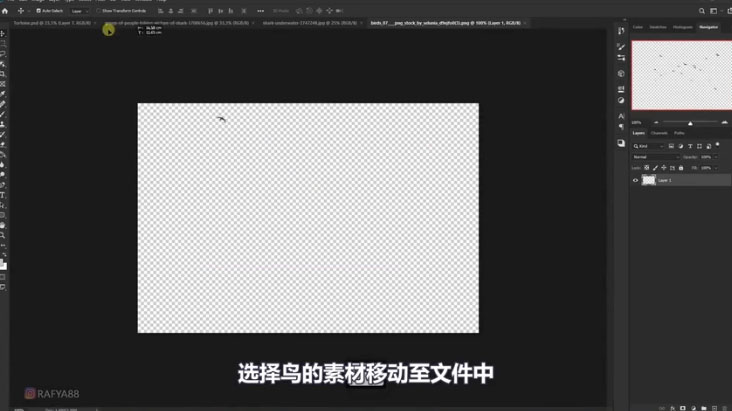Open the Kind filter dropdown in Layers
Viewport: 732px width, 411px height.
point(648,146)
